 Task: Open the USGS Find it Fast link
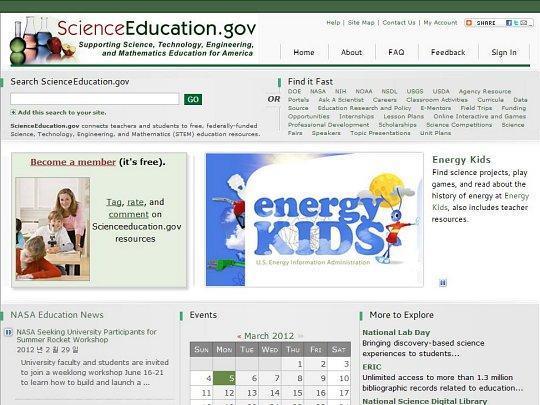(415, 92)
